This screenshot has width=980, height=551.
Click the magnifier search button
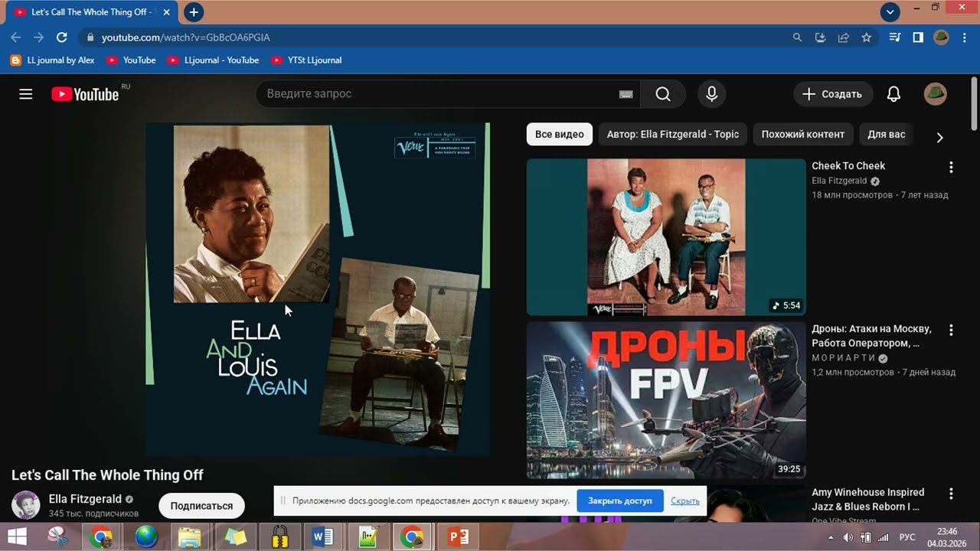[663, 94]
